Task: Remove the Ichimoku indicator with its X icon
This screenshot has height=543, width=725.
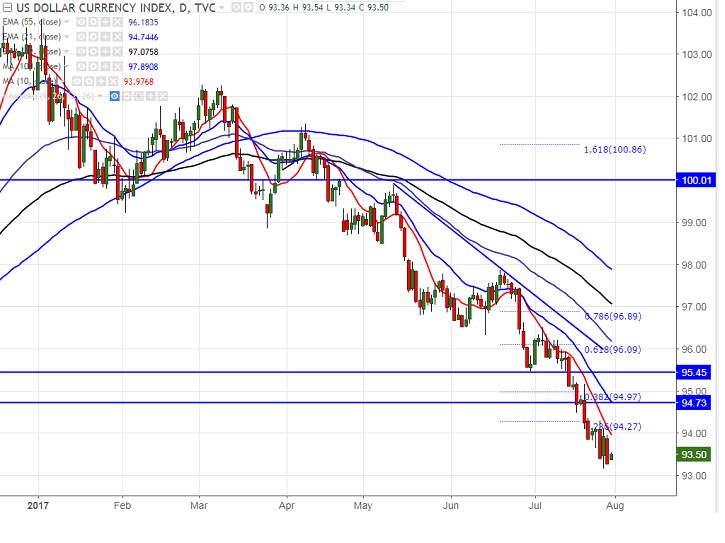Action: point(163,96)
